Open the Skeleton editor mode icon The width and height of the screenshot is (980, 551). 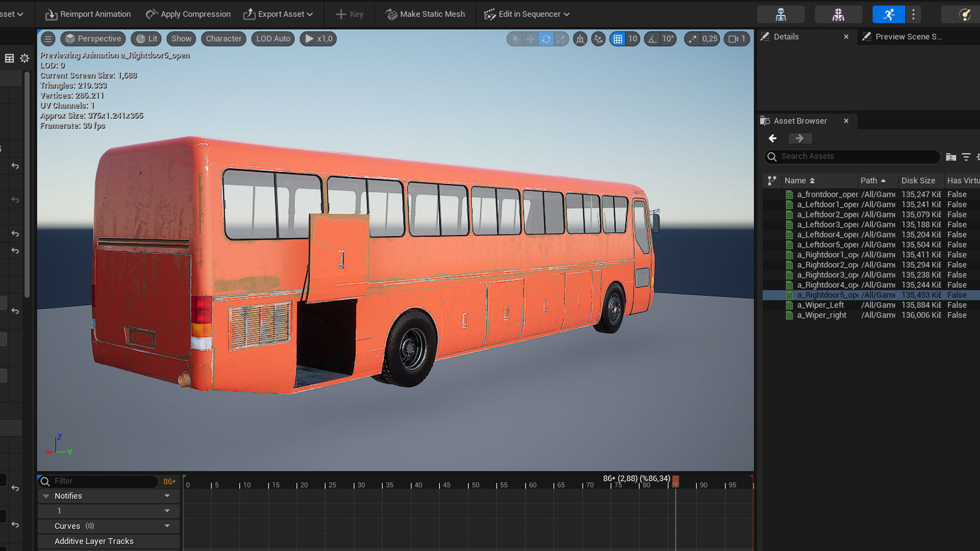(780, 14)
